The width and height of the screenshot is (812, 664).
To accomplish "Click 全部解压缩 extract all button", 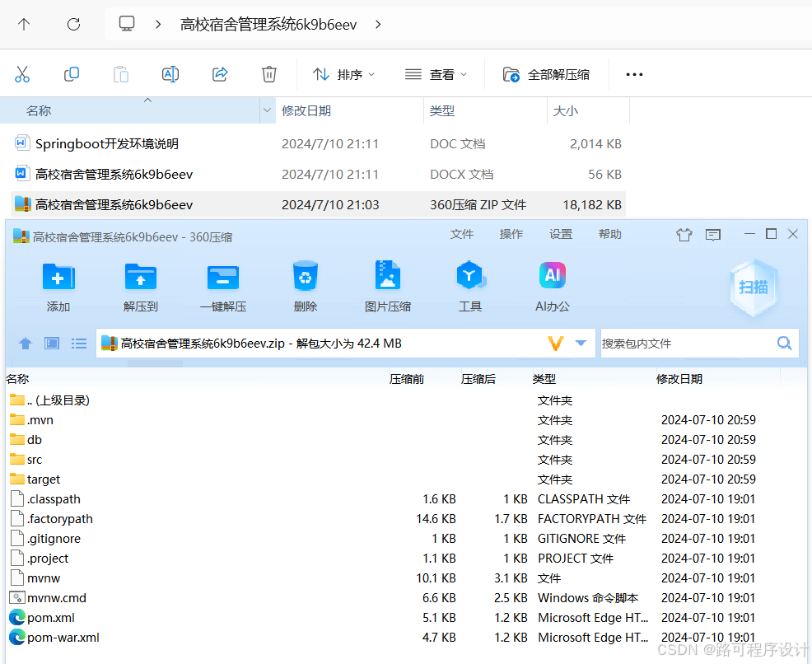I will click(x=546, y=75).
